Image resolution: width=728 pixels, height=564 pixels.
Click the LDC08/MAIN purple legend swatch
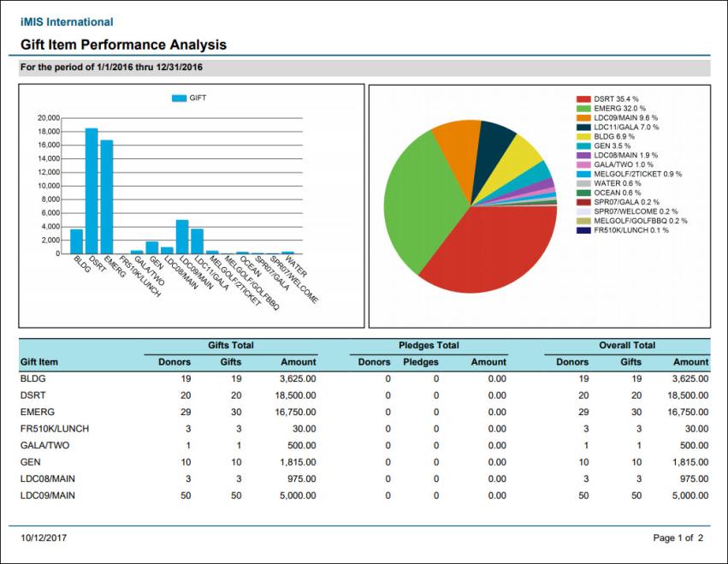(x=583, y=155)
